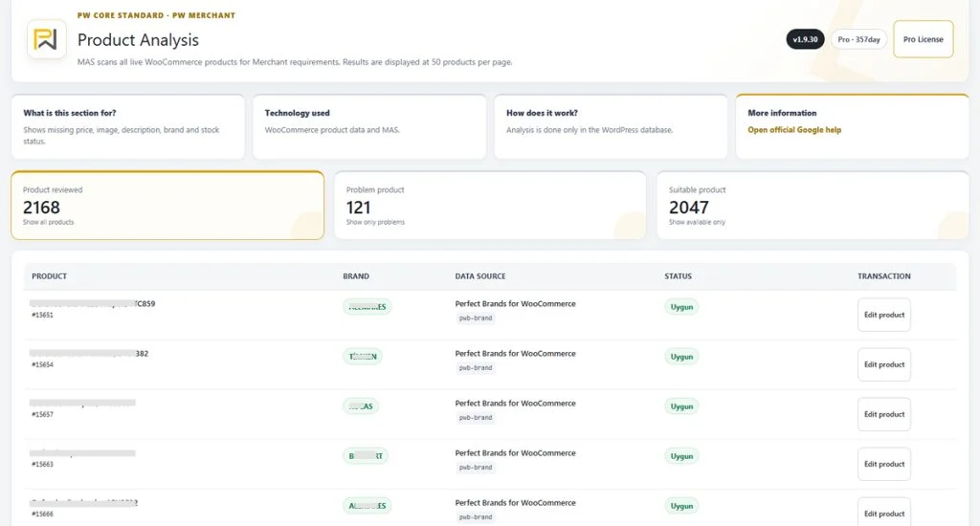The width and height of the screenshot is (980, 526).
Task: Click 'Perfect Brands for WooCommerce' in row #15654
Action: (515, 354)
